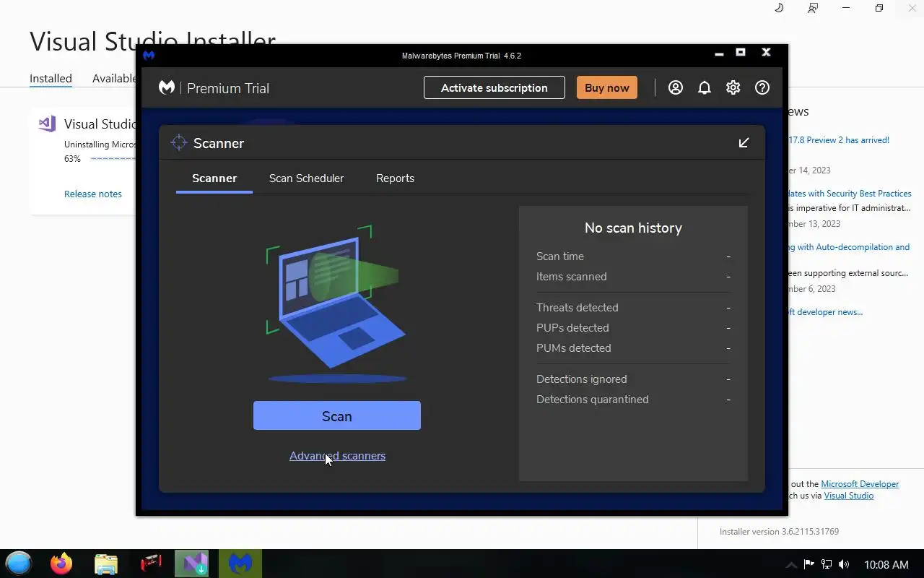Click the Malwarebytes logo beside Premium Trial
924x578 pixels.
click(x=167, y=87)
